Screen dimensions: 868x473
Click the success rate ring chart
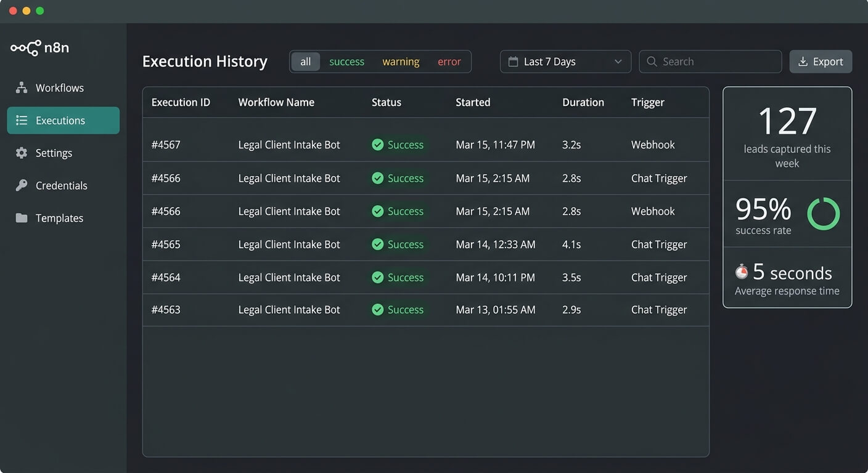coord(824,214)
